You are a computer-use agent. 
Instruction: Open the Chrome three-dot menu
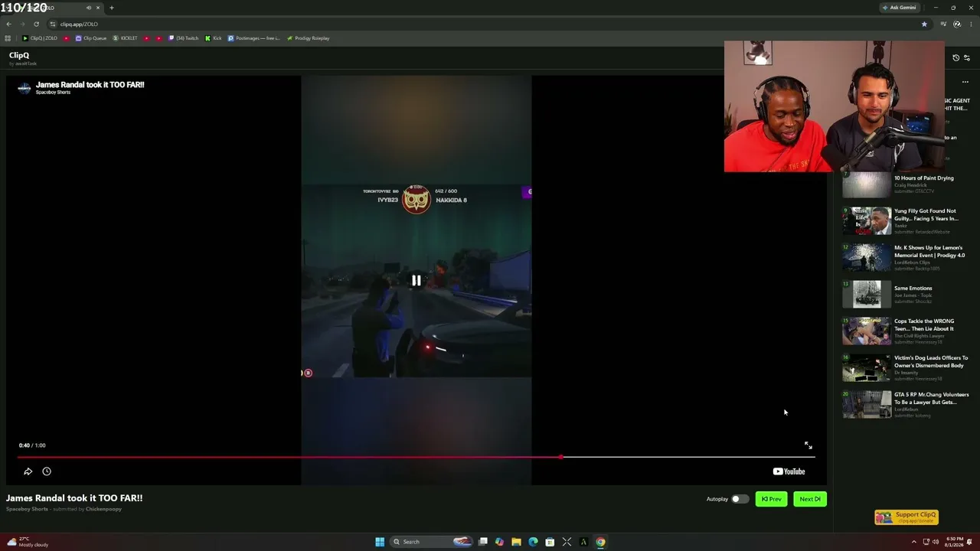coord(971,24)
